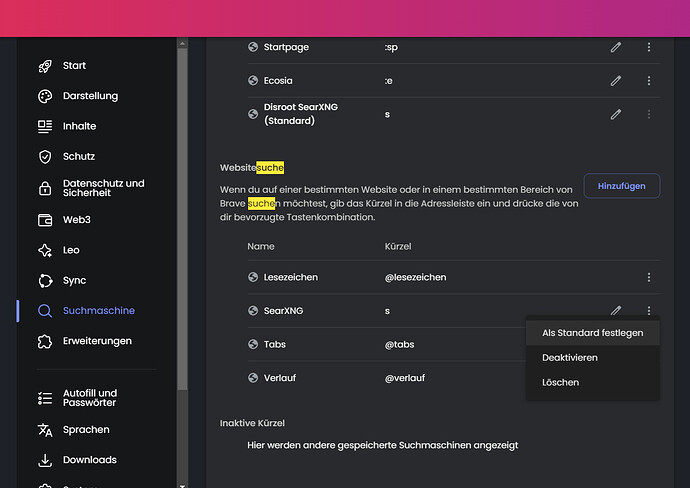This screenshot has height=488, width=690.
Task: Edit the SearXNG website search pencil
Action: [616, 311]
